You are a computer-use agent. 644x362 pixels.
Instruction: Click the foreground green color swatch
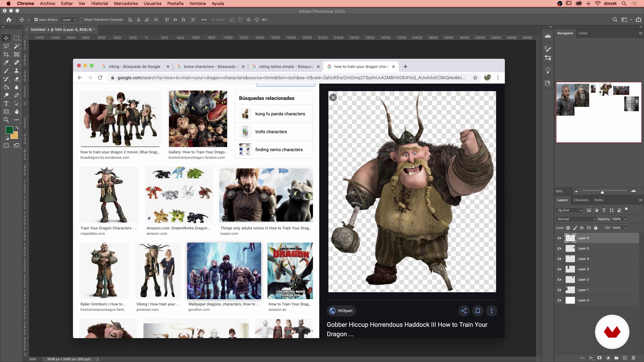pyautogui.click(x=9, y=130)
